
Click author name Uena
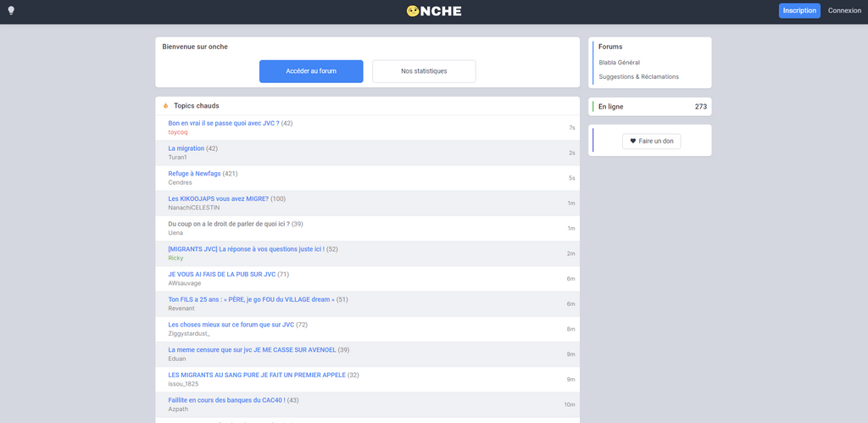[175, 233]
